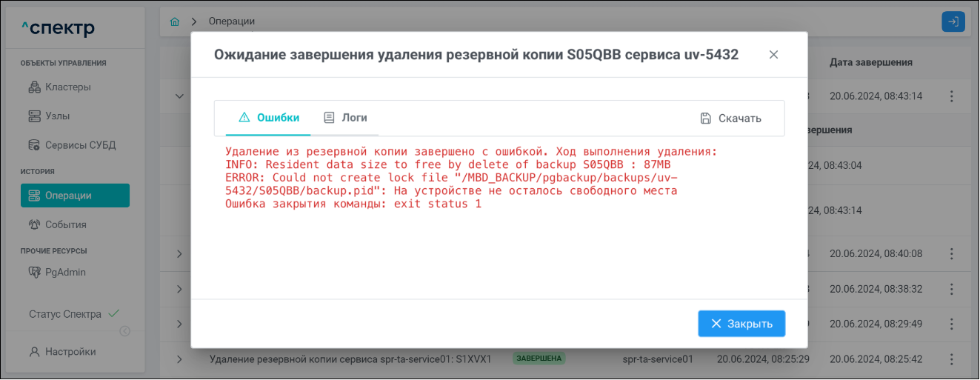
Task: Close dialog with the X icon
Action: pos(773,55)
